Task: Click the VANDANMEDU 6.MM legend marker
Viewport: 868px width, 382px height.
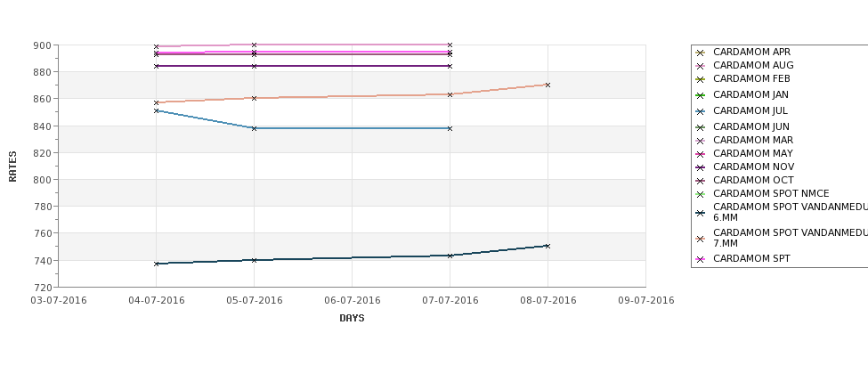Action: click(701, 213)
